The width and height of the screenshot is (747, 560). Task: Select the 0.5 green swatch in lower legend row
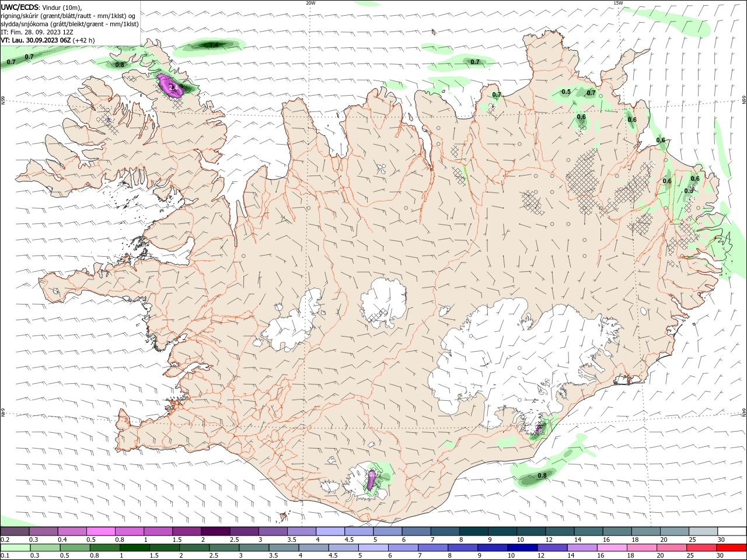tap(75, 548)
